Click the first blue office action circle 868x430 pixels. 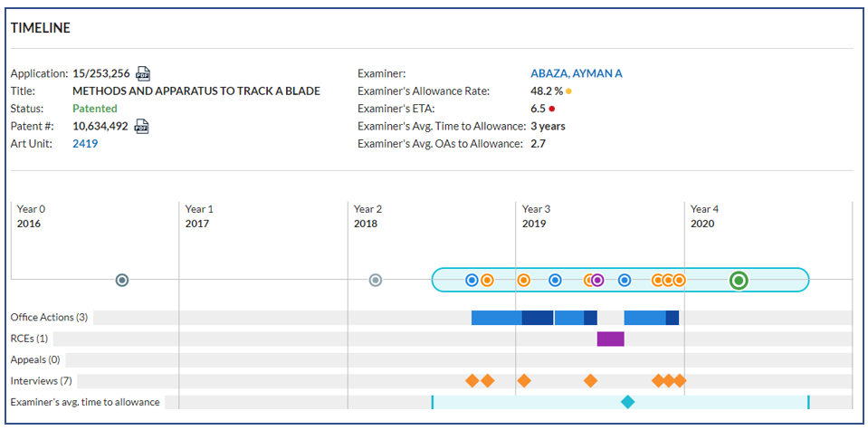click(472, 281)
